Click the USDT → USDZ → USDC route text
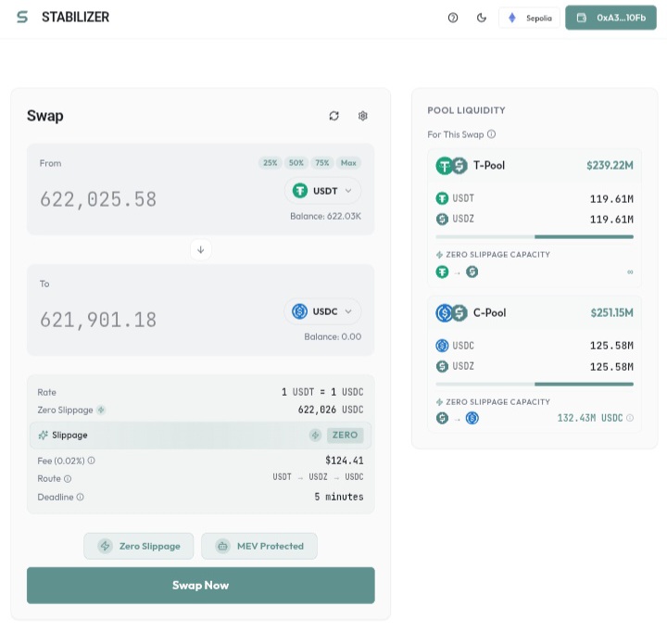The width and height of the screenshot is (667, 644). point(318,477)
